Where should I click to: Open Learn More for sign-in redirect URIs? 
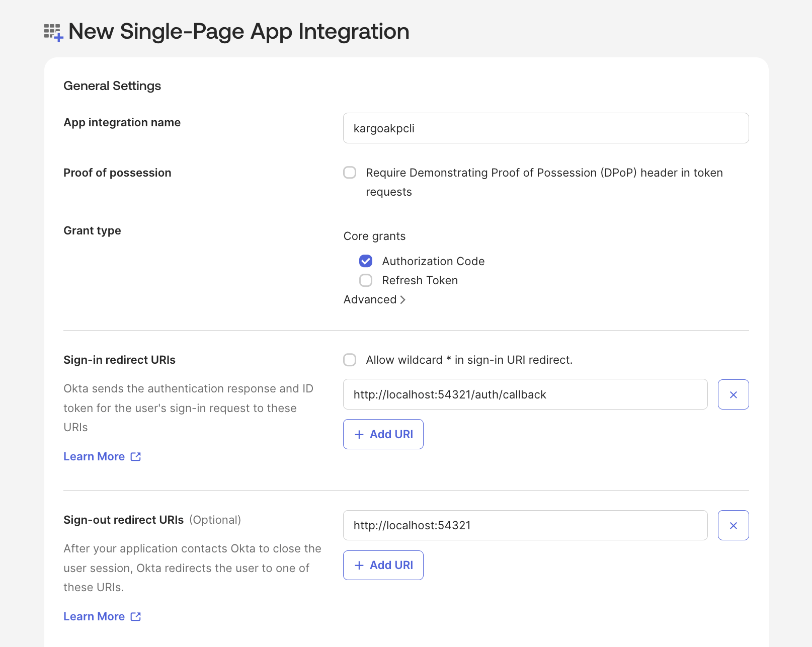click(x=94, y=456)
